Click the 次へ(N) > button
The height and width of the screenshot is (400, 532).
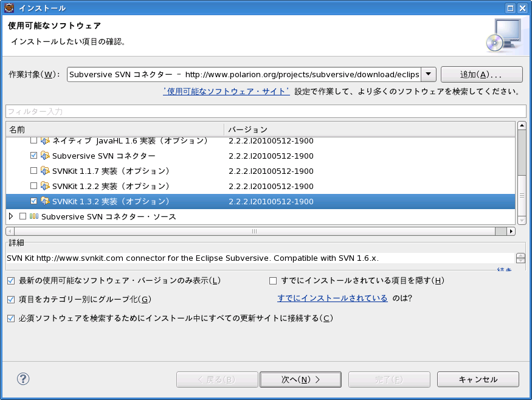tap(300, 379)
